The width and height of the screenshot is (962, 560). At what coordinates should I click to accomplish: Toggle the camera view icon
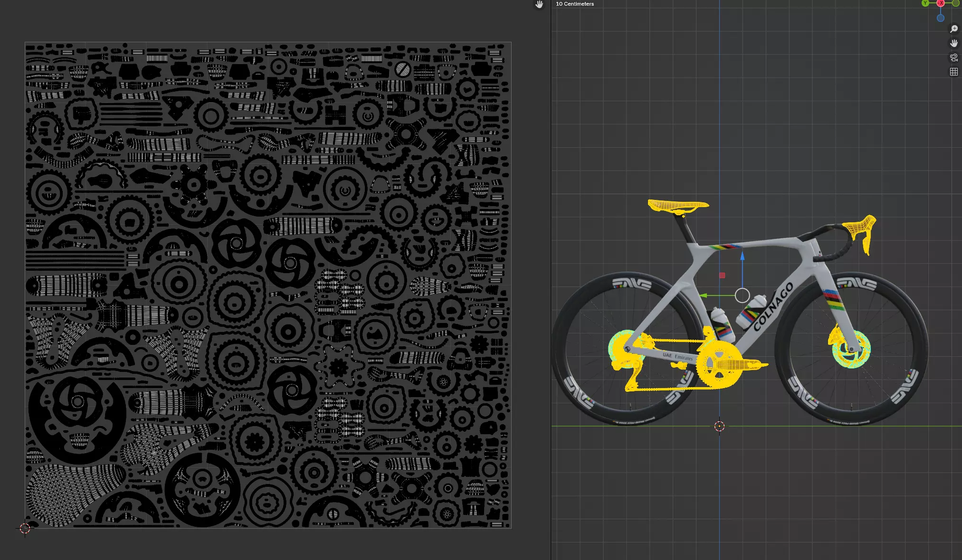953,57
